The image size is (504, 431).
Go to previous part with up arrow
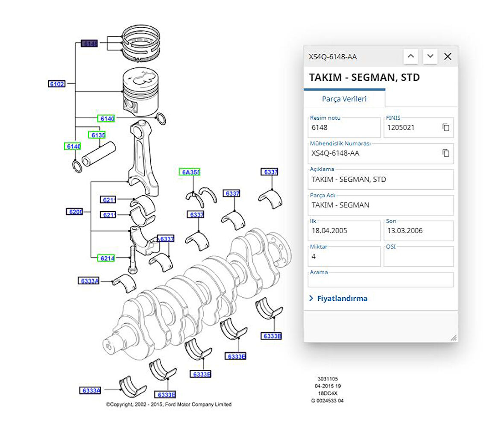tap(410, 56)
